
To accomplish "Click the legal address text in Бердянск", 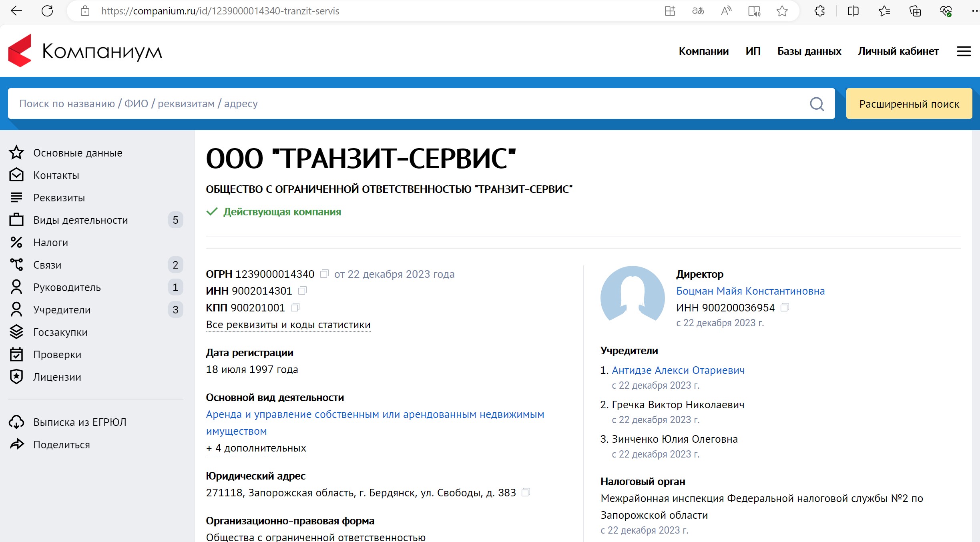I will pyautogui.click(x=361, y=493).
